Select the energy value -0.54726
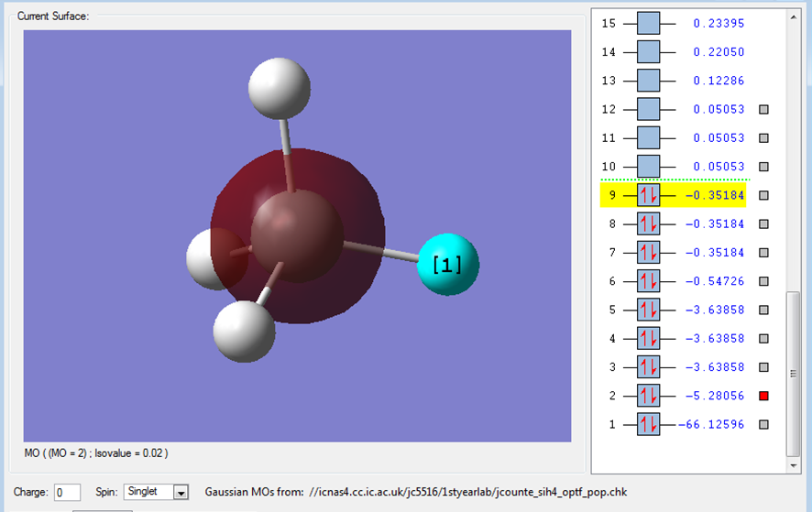Image resolution: width=812 pixels, height=512 pixels. tap(715, 281)
